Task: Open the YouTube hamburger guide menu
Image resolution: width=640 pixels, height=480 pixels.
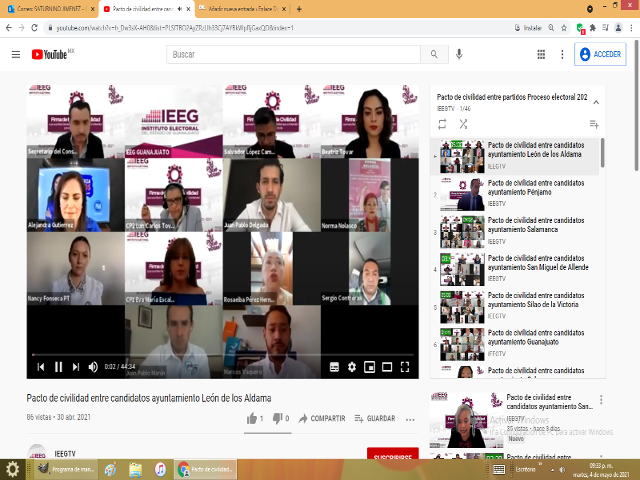Action: pos(15,54)
